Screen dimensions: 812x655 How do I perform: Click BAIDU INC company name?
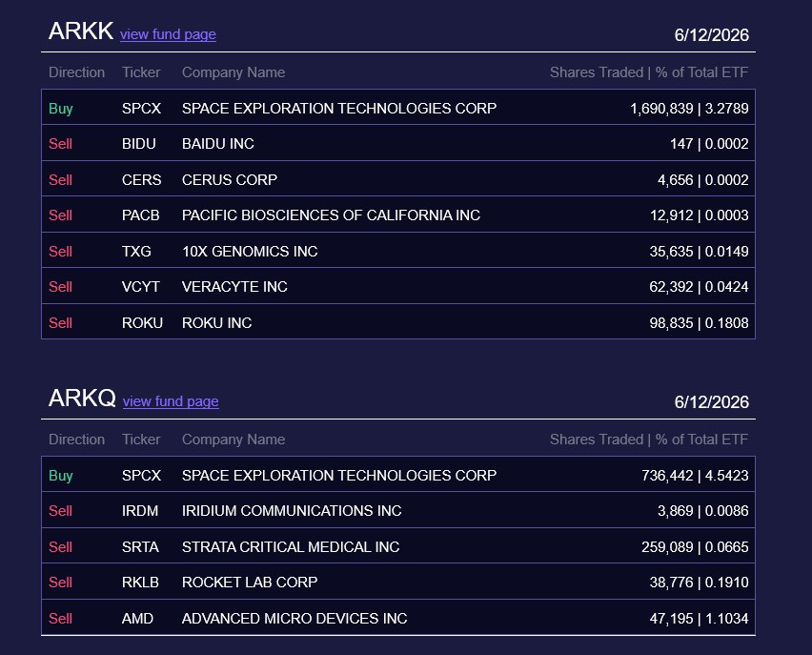click(x=218, y=144)
